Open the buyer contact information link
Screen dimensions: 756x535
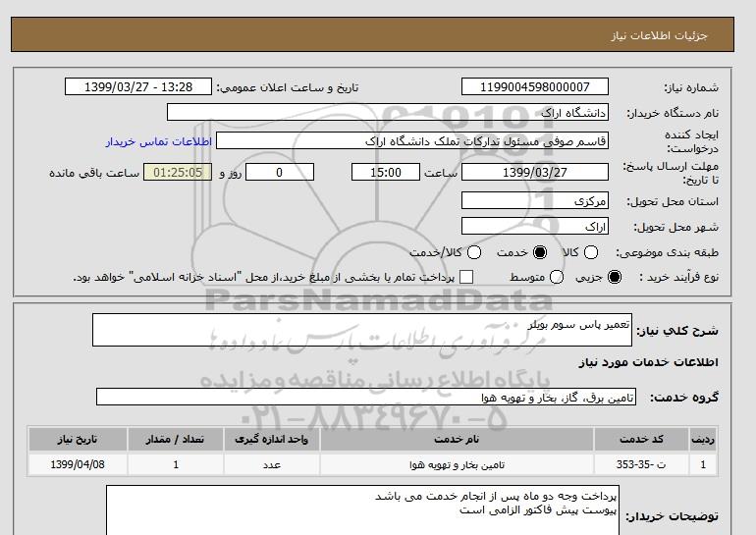click(159, 142)
